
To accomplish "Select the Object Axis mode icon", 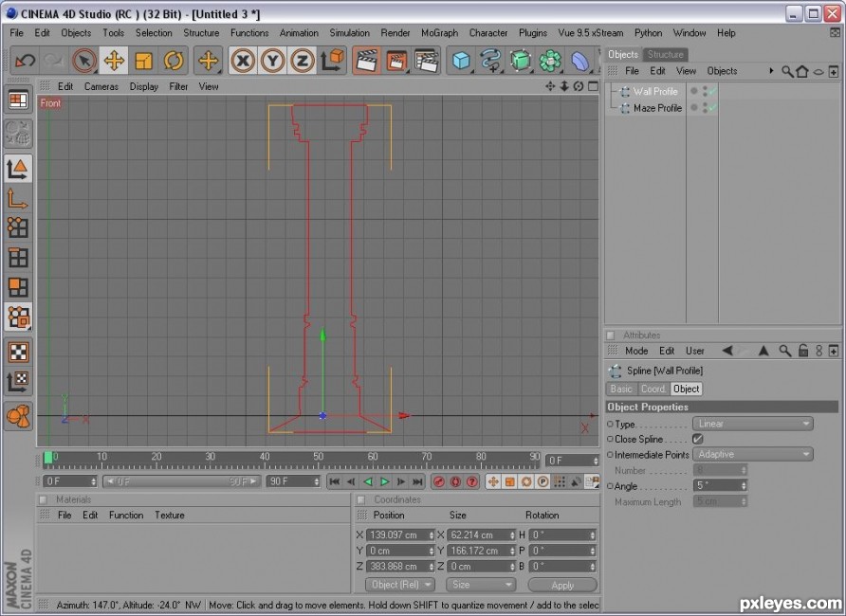I will [x=18, y=198].
